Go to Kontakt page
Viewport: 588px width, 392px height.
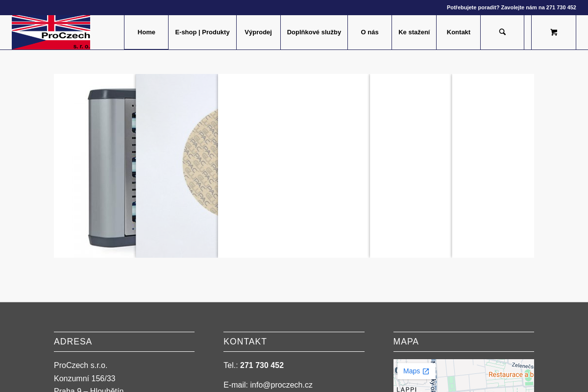click(x=459, y=32)
